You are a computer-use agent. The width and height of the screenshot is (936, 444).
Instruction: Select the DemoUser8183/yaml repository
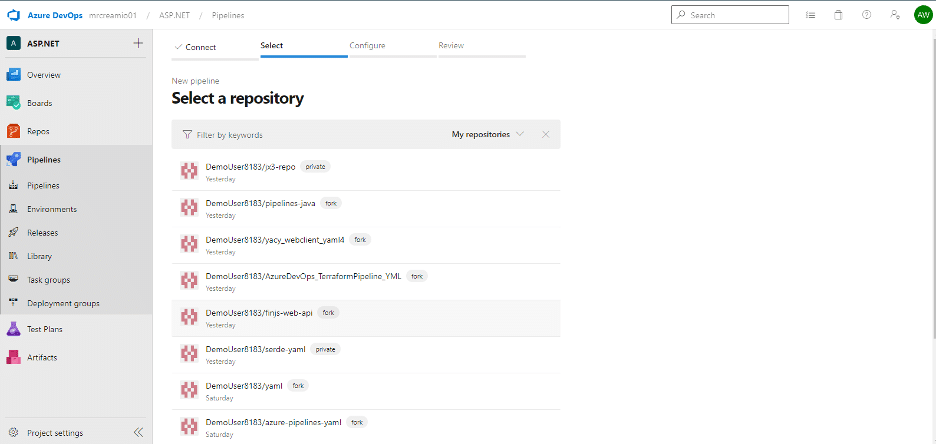coord(366,391)
